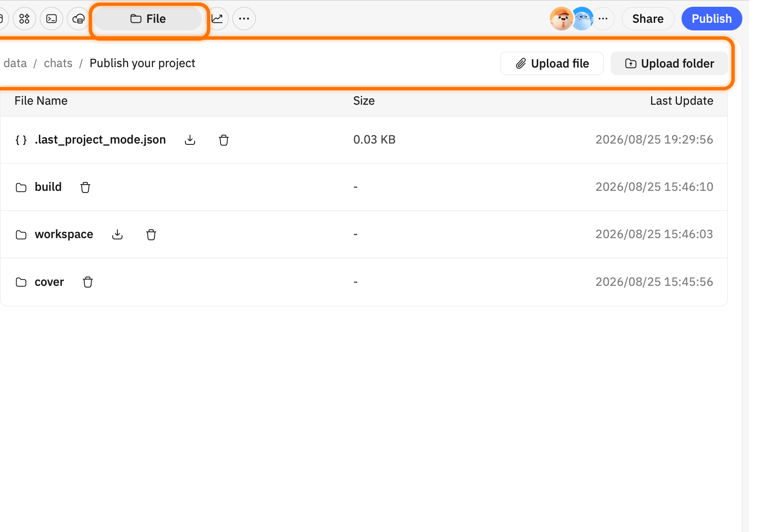Click Upload folder
This screenshot has height=532, width=766.
[669, 63]
